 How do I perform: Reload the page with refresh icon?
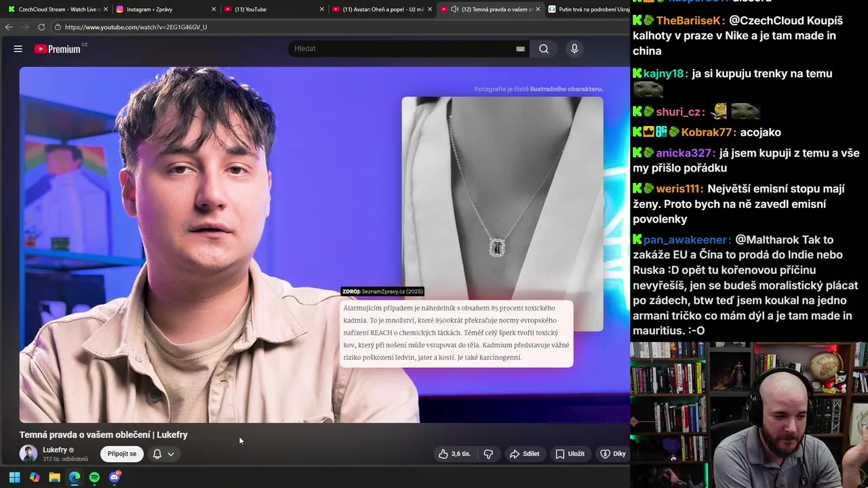coord(41,27)
